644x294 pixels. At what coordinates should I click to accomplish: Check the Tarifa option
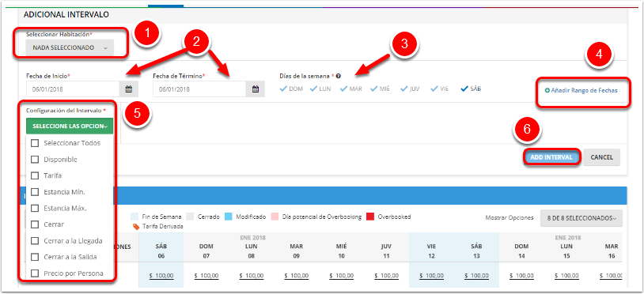click(x=35, y=175)
